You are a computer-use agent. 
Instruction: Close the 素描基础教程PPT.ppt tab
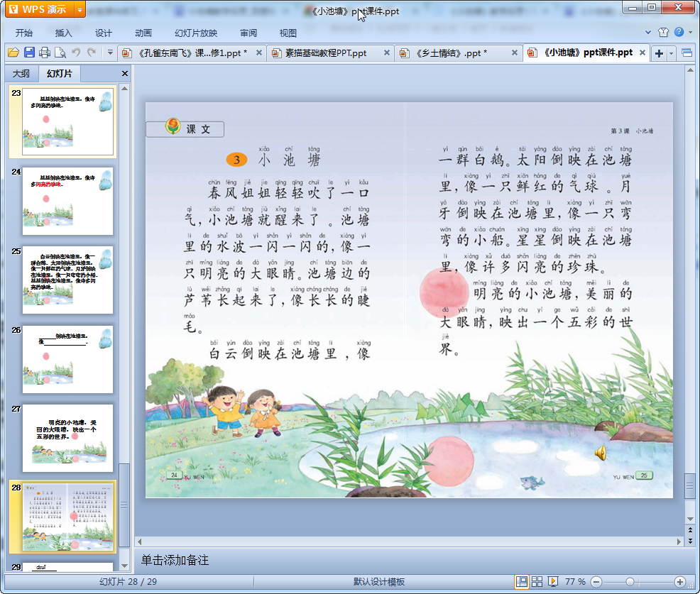(x=387, y=53)
